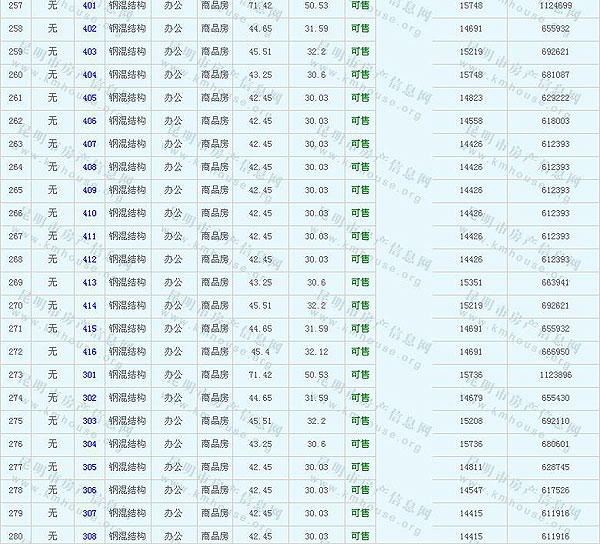Click unit price cell 15351

471,282
